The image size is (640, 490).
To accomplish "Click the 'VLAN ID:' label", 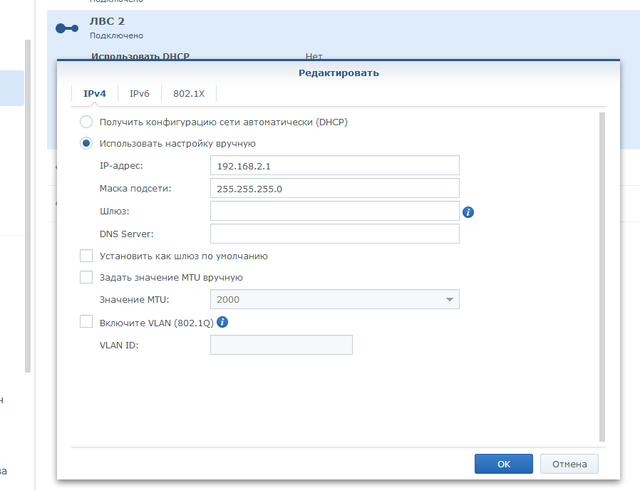I will coord(119,345).
